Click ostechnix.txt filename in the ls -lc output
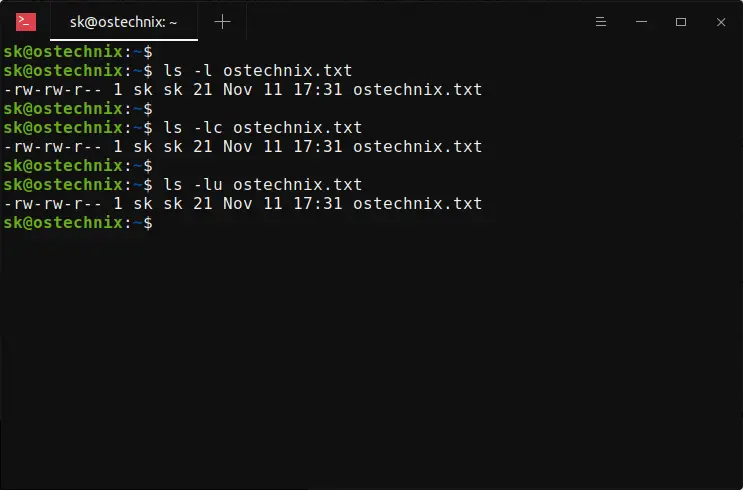Image resolution: width=743 pixels, height=490 pixels. coord(418,147)
